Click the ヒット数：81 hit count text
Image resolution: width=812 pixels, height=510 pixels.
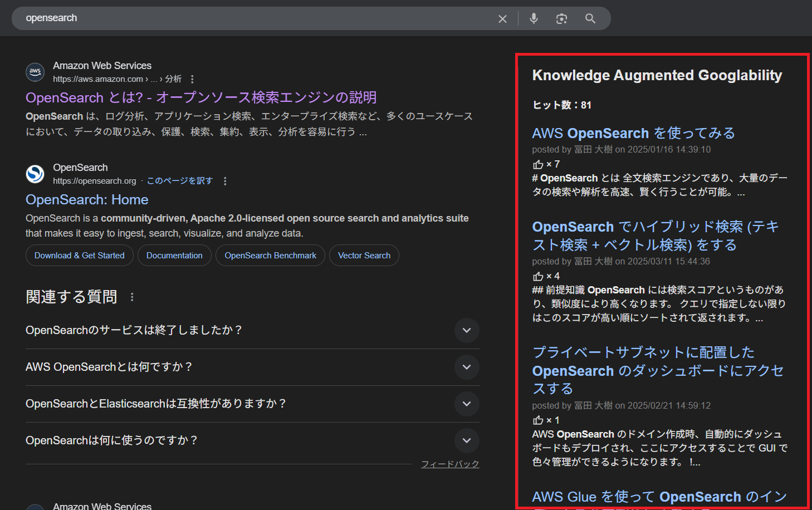coord(562,105)
